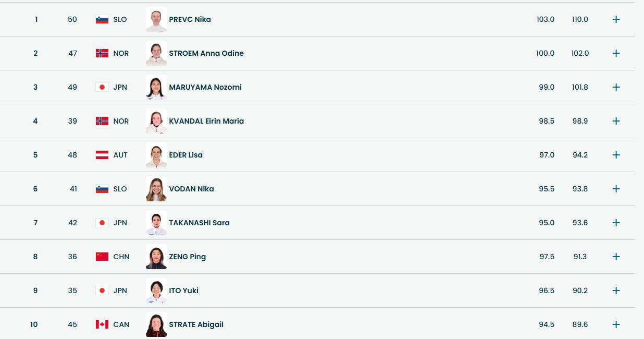Click Austria flag next to EDER Lisa
Image resolution: width=644 pixels, height=339 pixels.
(x=102, y=155)
